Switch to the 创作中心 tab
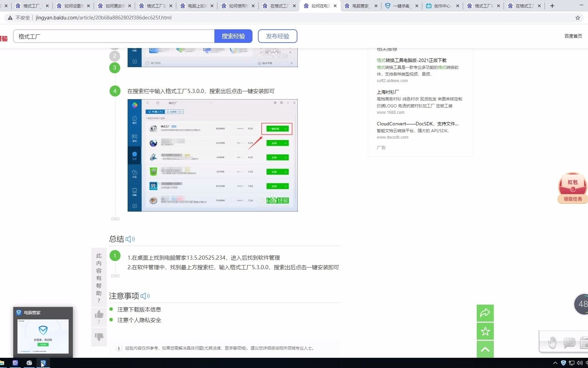588x368 pixels. pos(442,6)
